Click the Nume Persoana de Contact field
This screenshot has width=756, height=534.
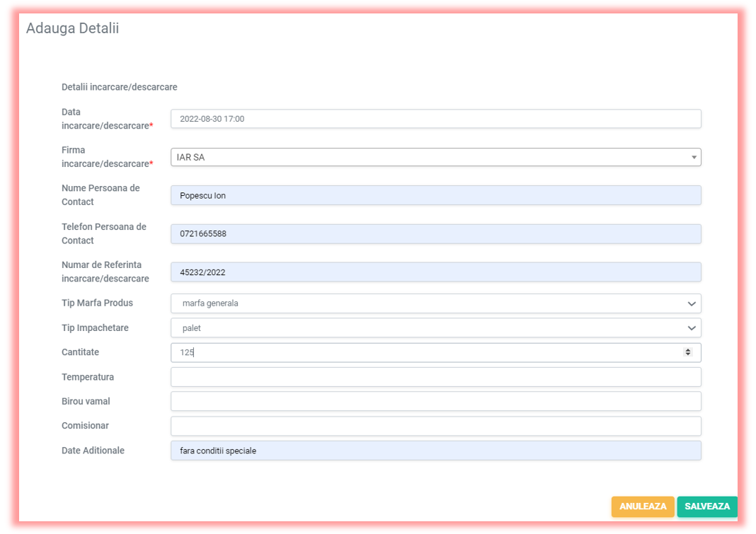[435, 195]
